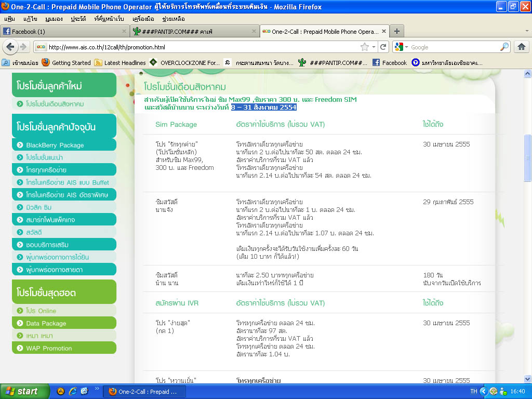This screenshot has height=399, width=532.
Task: Open the ที่คั่นหน้าเว็บ (Bookmarks) menu
Action: coord(109,19)
